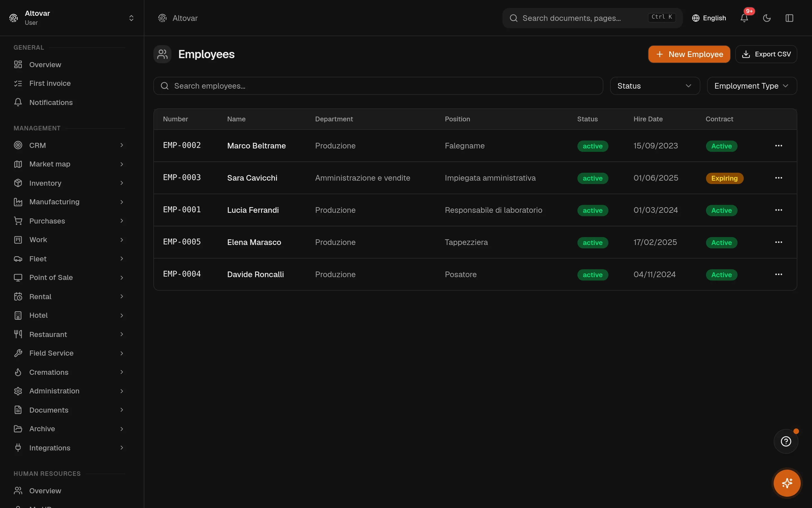Open the Documents sidebar item
Viewport: 812px width, 508px height.
coord(69,410)
